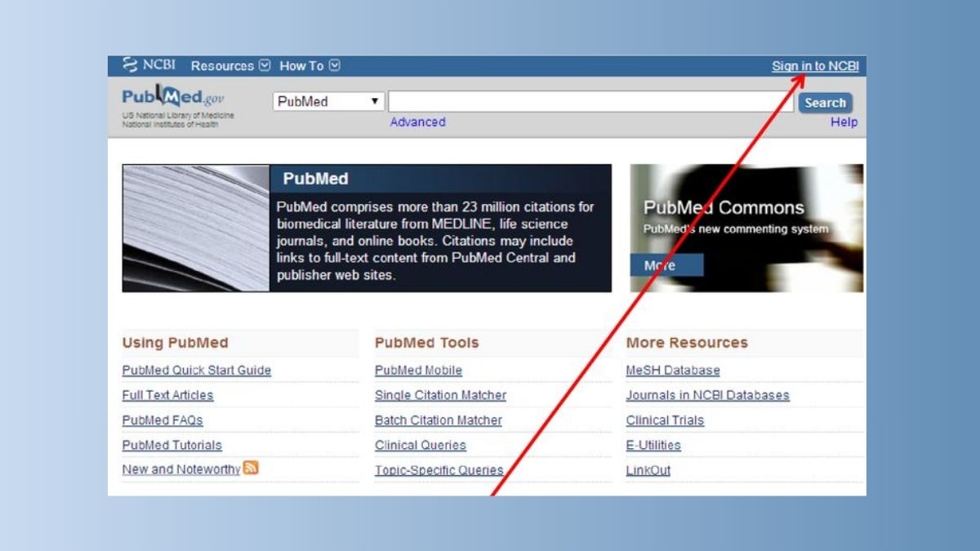Click the NCBI logo icon
Viewport: 980px width, 551px height.
pos(130,64)
